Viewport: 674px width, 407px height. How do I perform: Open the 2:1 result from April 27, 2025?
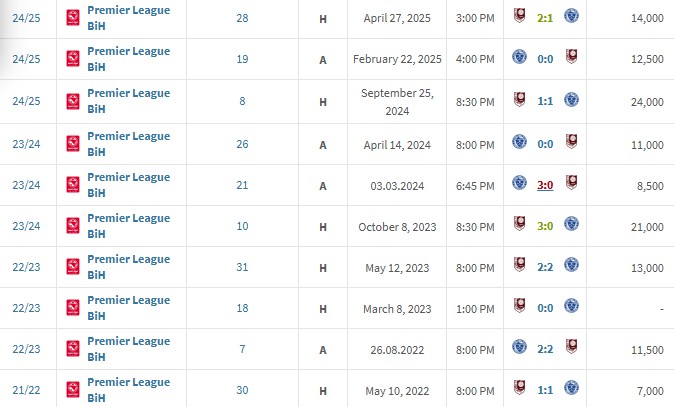click(545, 18)
